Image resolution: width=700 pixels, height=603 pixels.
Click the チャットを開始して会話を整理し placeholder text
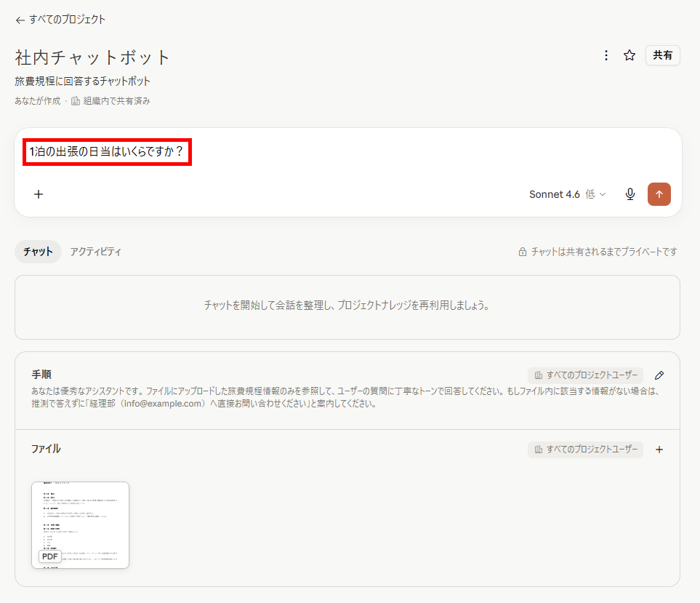(347, 306)
